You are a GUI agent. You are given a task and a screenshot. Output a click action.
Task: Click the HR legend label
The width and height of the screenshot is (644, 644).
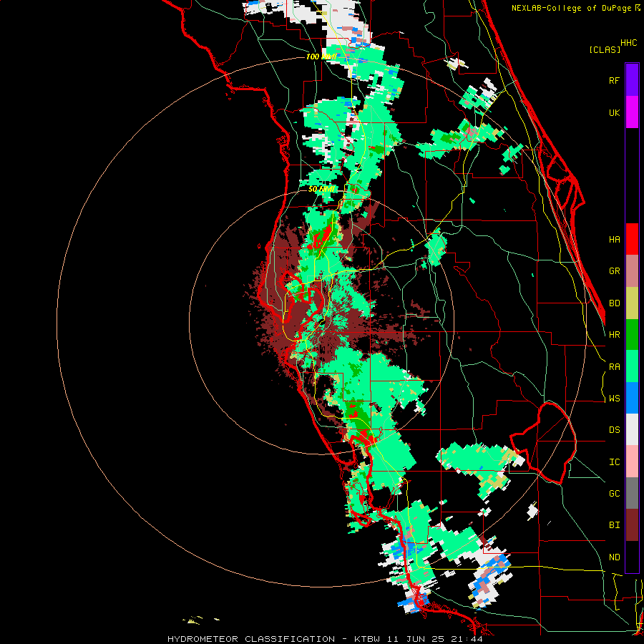point(614,335)
